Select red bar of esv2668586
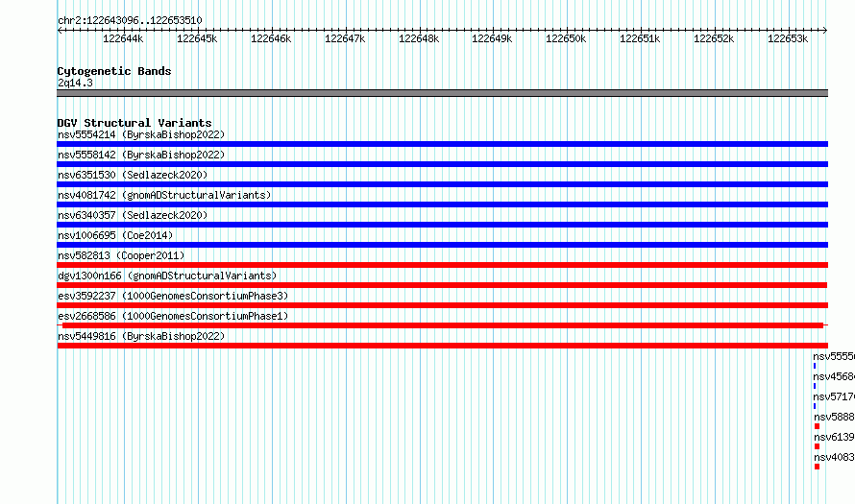Viewport: 855px width, 504px height. [x=443, y=325]
